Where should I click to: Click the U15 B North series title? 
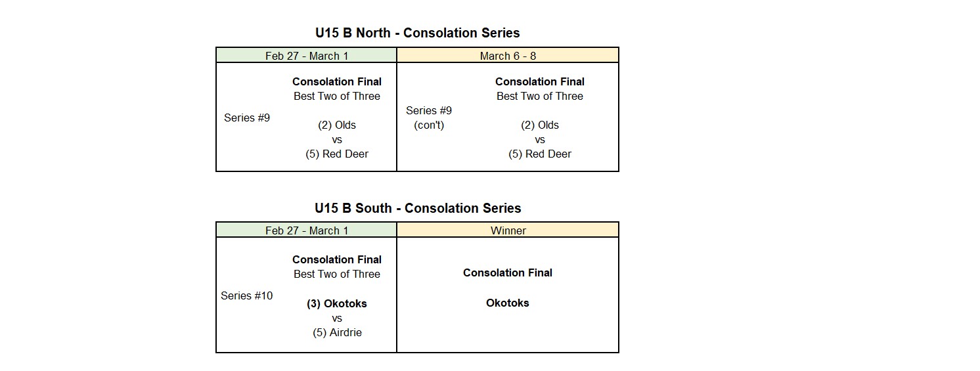click(417, 33)
